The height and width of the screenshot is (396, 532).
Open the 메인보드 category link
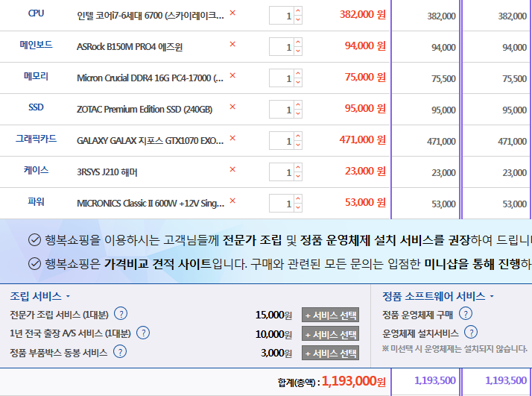click(x=36, y=45)
